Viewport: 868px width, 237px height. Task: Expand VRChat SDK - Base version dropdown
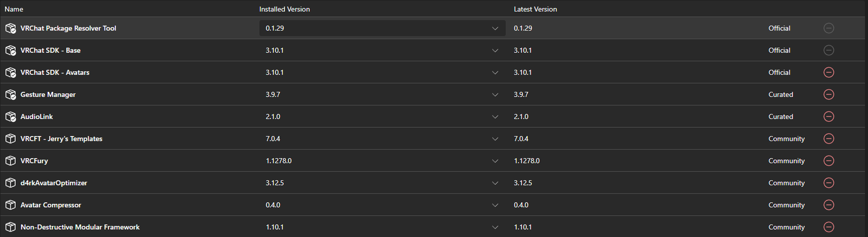[x=495, y=51]
